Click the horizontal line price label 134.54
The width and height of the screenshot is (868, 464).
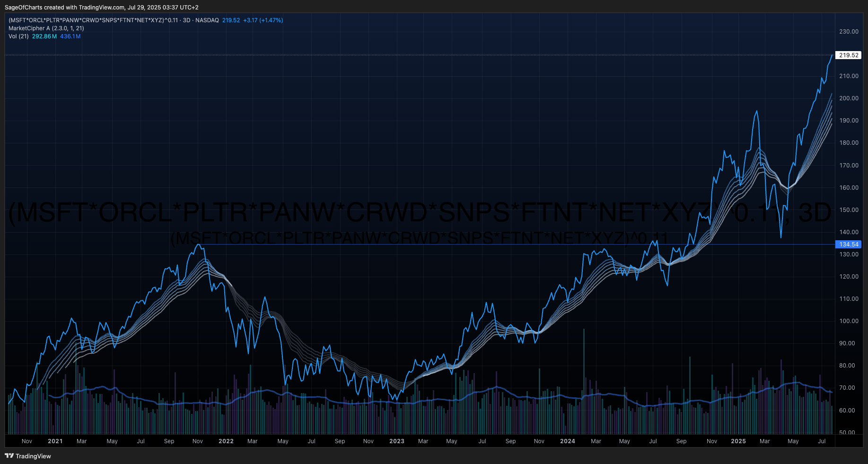849,245
